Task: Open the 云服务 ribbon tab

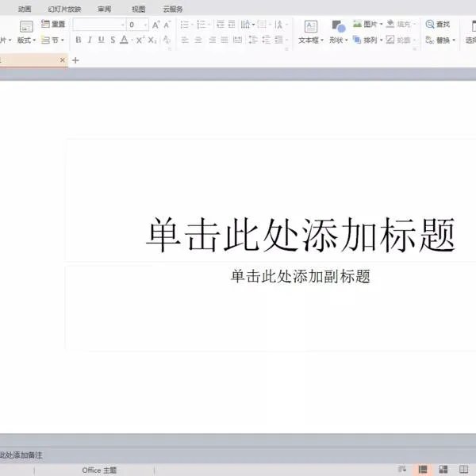Action: [173, 9]
